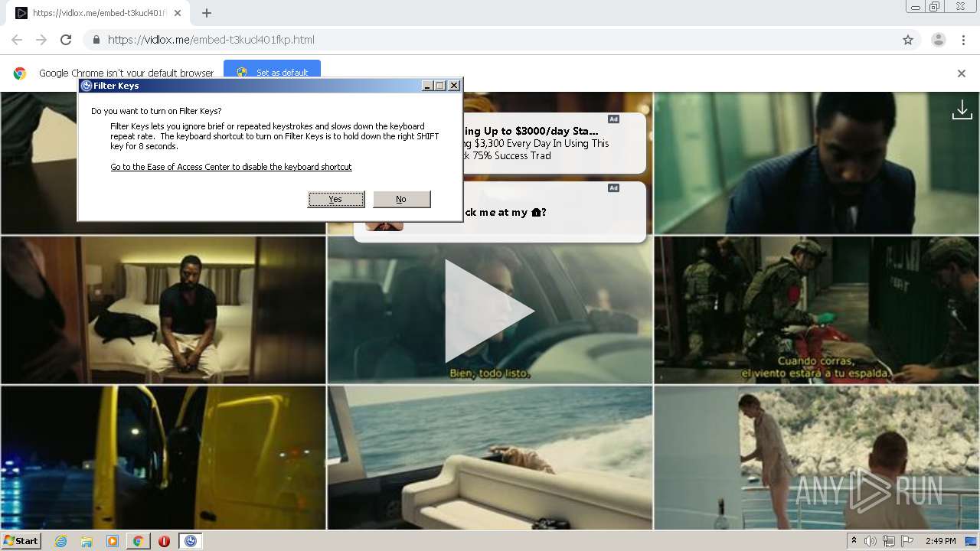The width and height of the screenshot is (980, 551).
Task: Minimize the Chrome window
Action: click(x=915, y=7)
